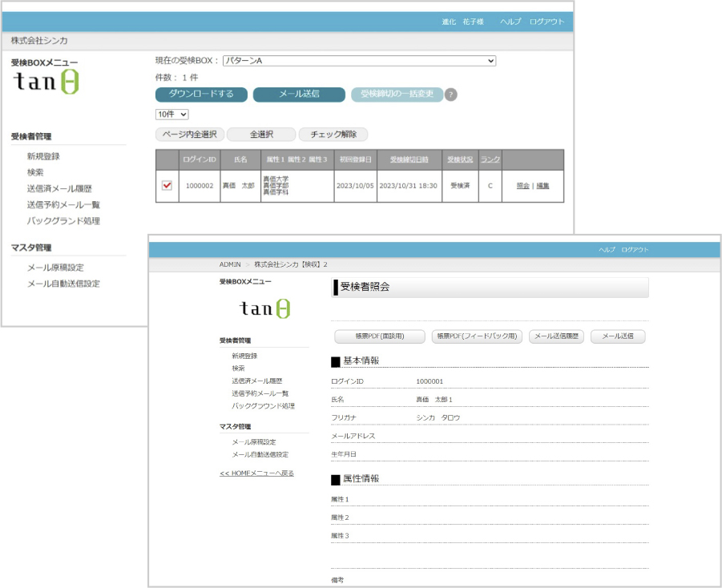
Task: Sort by 受検状況 column header
Action: (460, 159)
